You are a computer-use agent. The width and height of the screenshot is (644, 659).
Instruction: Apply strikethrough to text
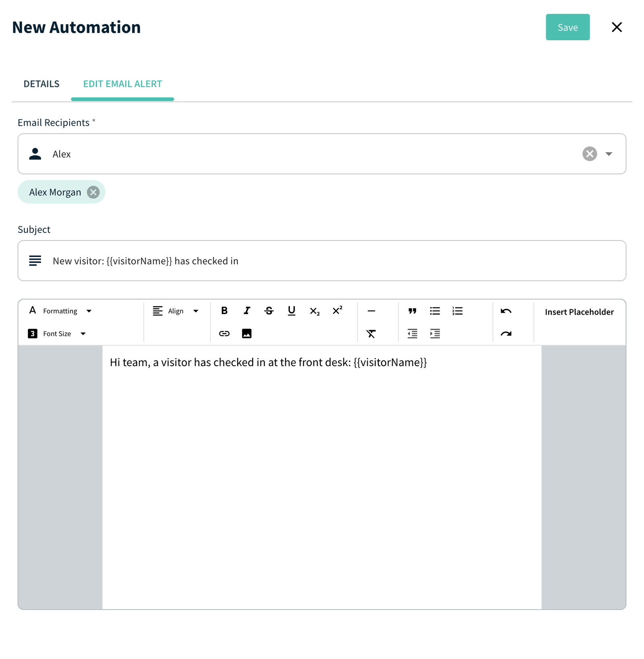point(269,311)
